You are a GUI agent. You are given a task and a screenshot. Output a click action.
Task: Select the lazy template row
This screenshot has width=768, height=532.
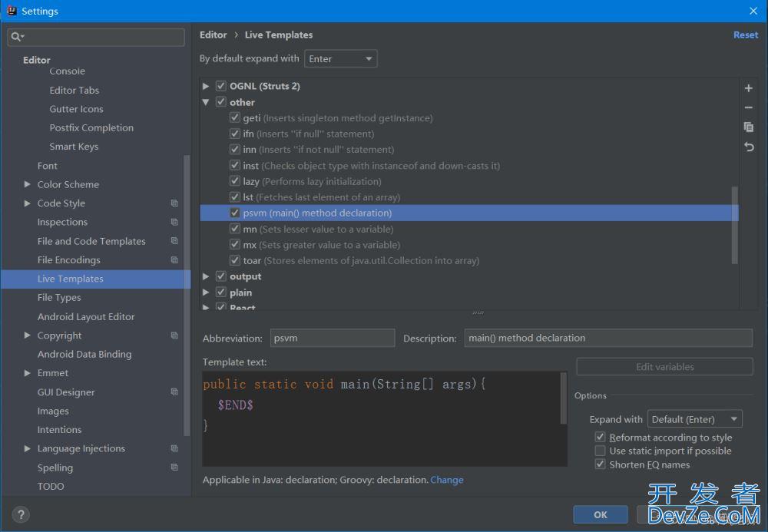(x=469, y=181)
